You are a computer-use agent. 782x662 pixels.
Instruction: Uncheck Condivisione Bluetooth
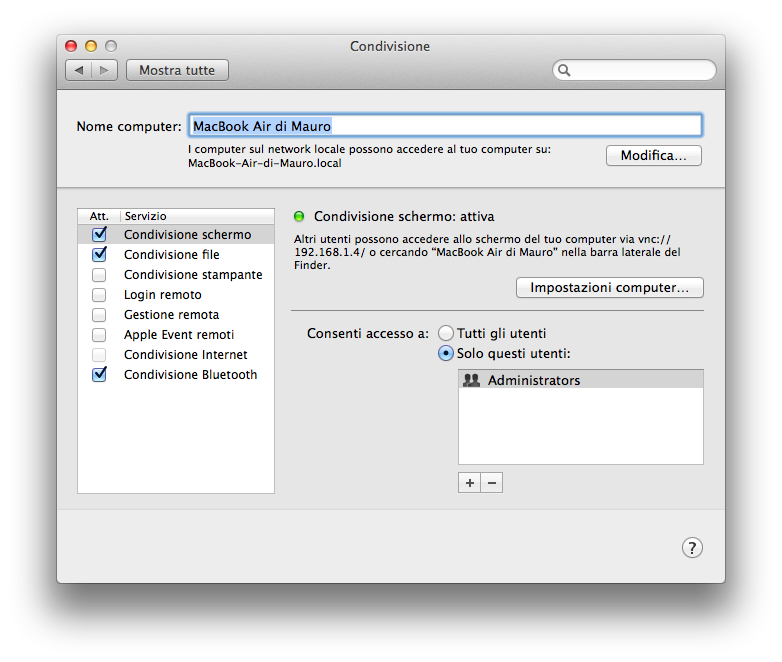[99, 374]
